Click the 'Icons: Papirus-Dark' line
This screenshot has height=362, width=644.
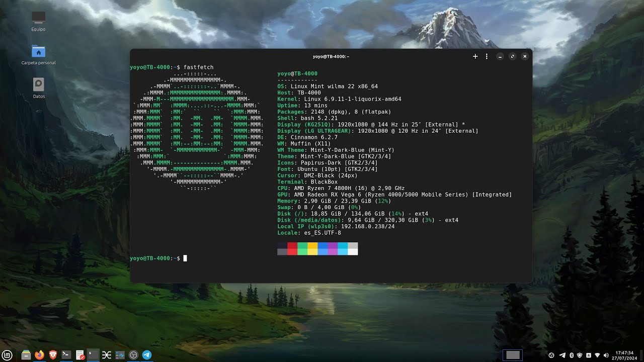328,163
